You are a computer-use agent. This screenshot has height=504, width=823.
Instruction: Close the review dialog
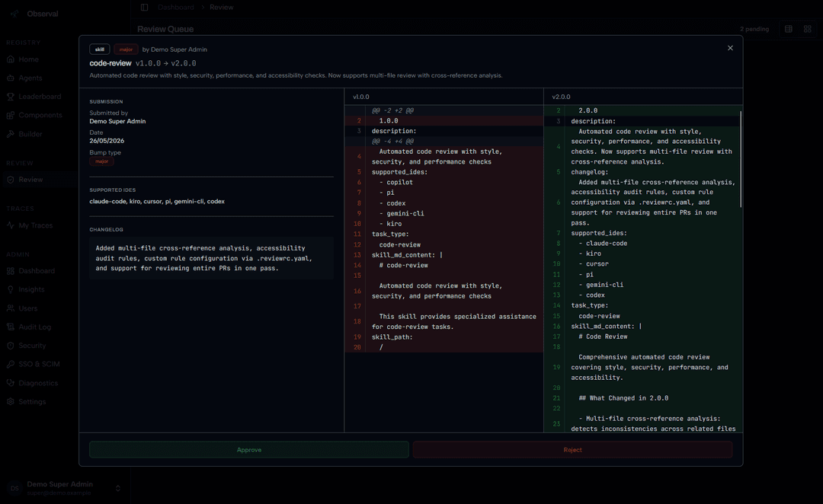click(730, 48)
